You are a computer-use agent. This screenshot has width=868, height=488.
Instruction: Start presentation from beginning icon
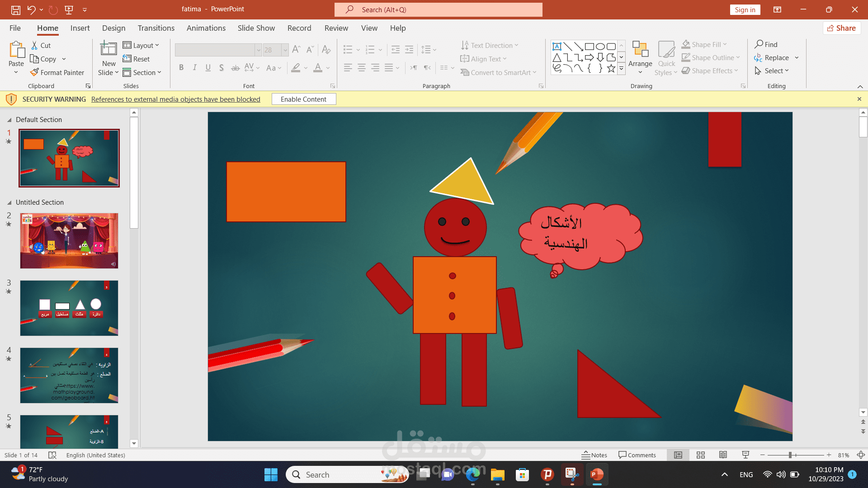click(69, 9)
